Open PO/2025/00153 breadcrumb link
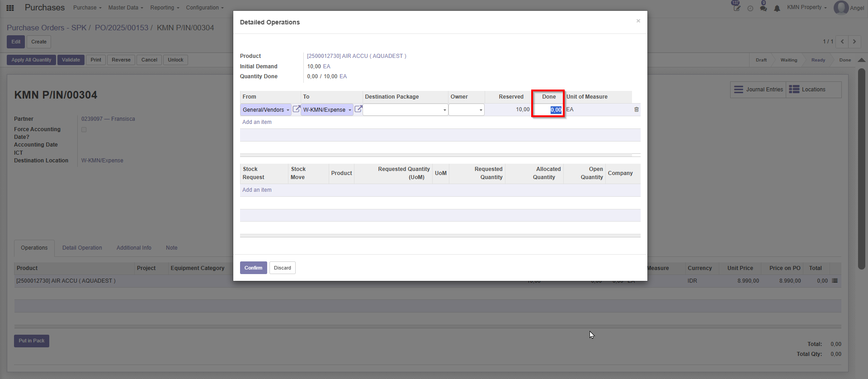This screenshot has height=379, width=868. click(122, 28)
